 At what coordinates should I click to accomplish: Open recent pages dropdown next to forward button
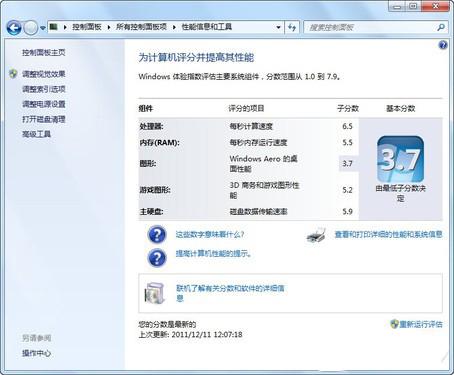point(43,28)
